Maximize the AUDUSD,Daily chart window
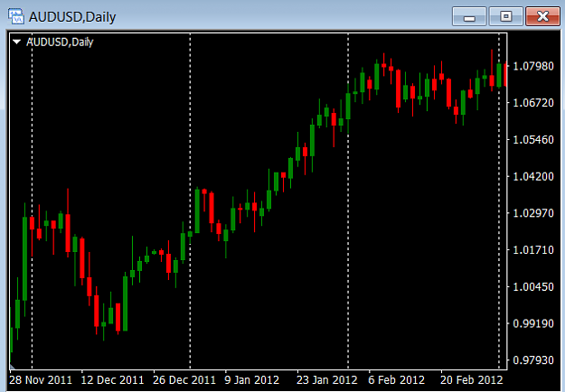Viewport: 565px width, 392px height. click(x=506, y=16)
